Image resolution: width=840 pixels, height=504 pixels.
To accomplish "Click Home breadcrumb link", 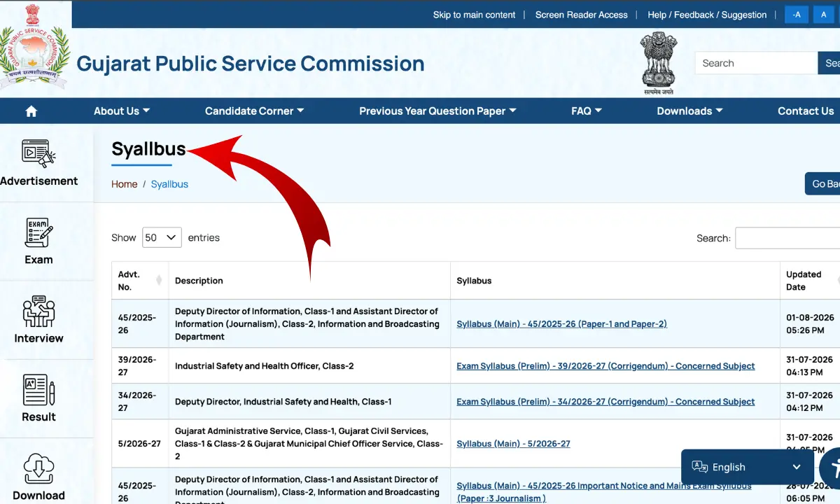I will point(125,184).
